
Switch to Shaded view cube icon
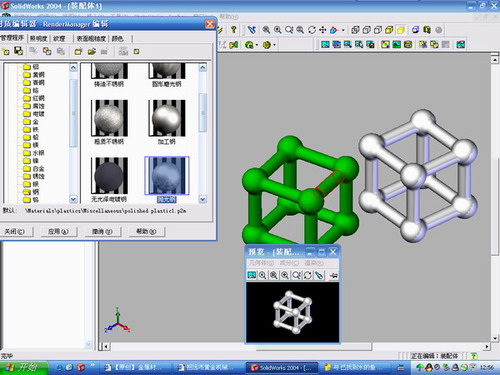point(400,30)
